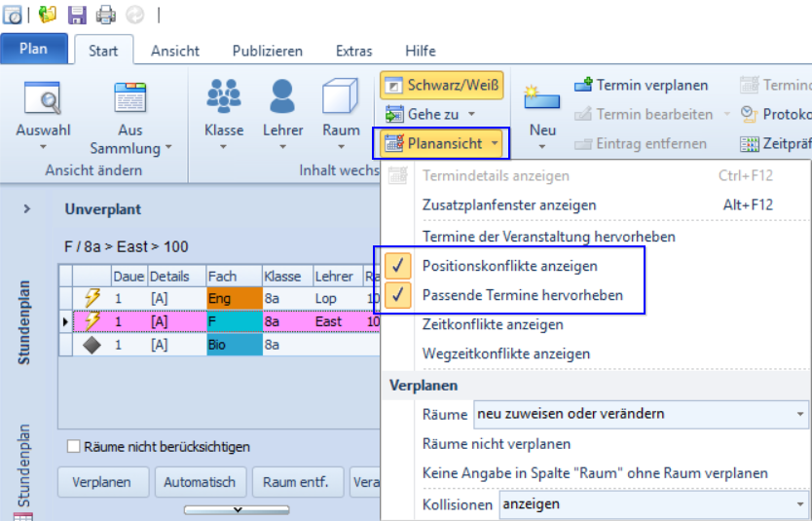The image size is (812, 521).
Task: Open the Plan tab
Action: pyautogui.click(x=34, y=49)
